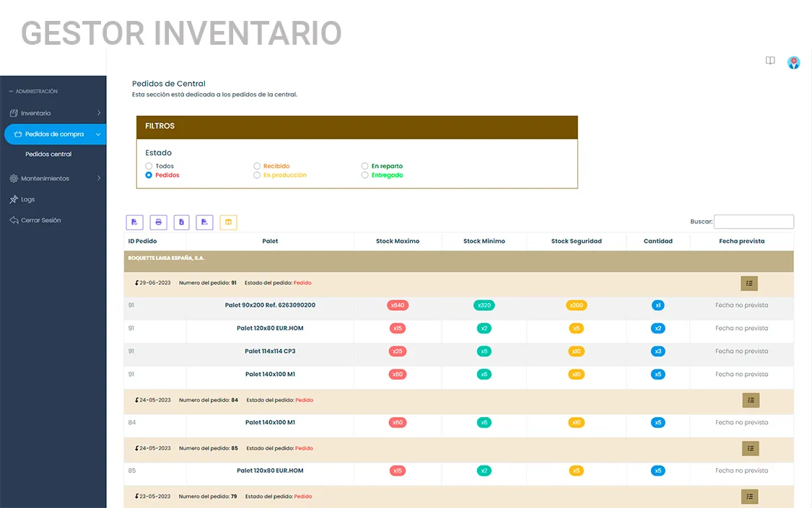Screen dimensions: 812x508
Task: Select 'Palet 120x80 EUR.HOM' in order 91
Action: pos(270,328)
